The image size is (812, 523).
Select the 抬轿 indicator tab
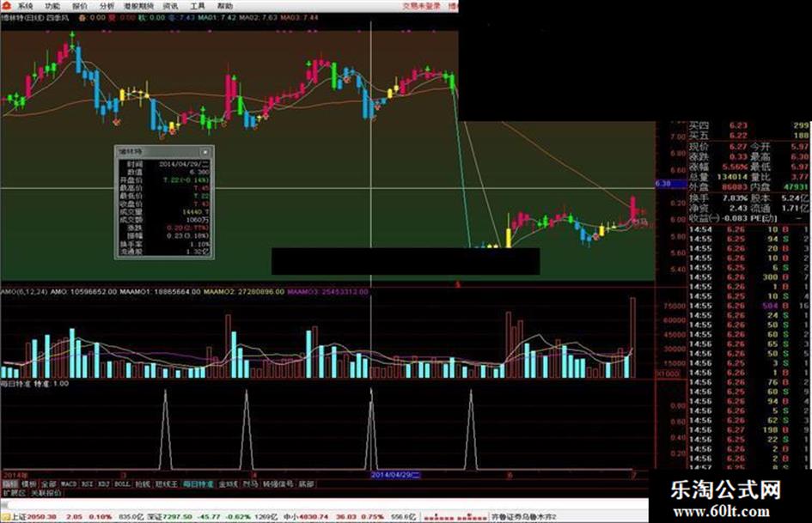click(143, 484)
